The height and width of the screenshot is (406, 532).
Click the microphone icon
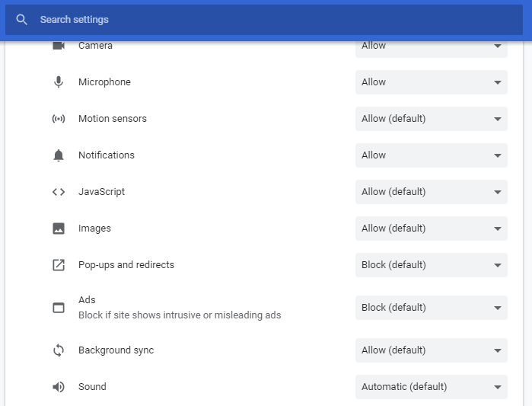(59, 82)
